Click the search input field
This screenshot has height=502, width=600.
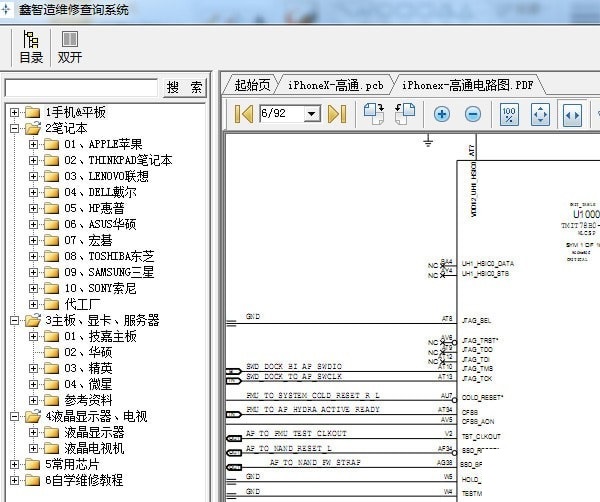click(x=81, y=88)
